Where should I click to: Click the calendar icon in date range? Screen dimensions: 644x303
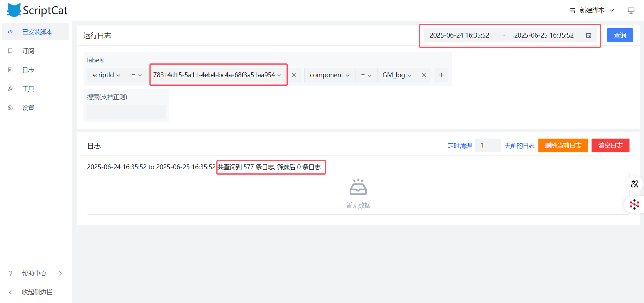tap(588, 36)
